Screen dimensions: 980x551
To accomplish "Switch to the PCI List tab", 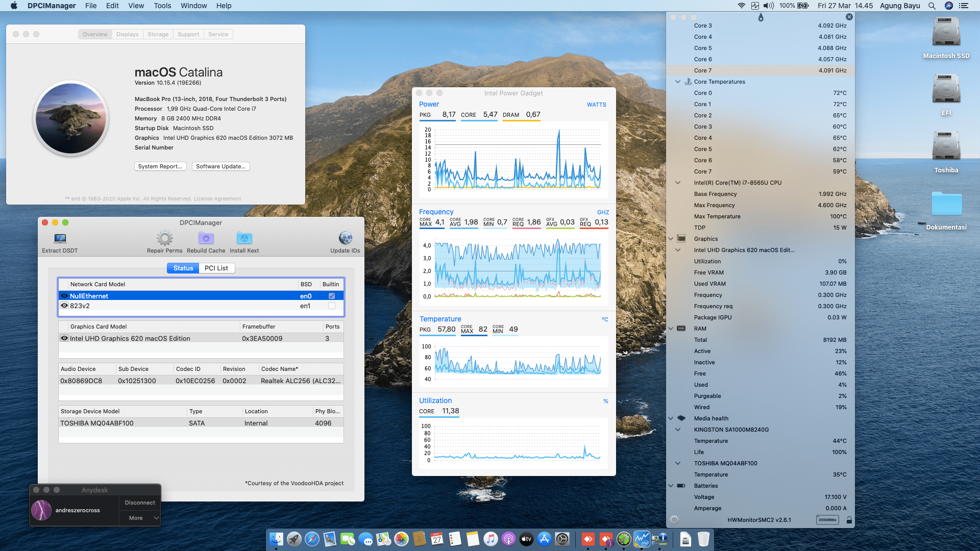I will tap(216, 268).
